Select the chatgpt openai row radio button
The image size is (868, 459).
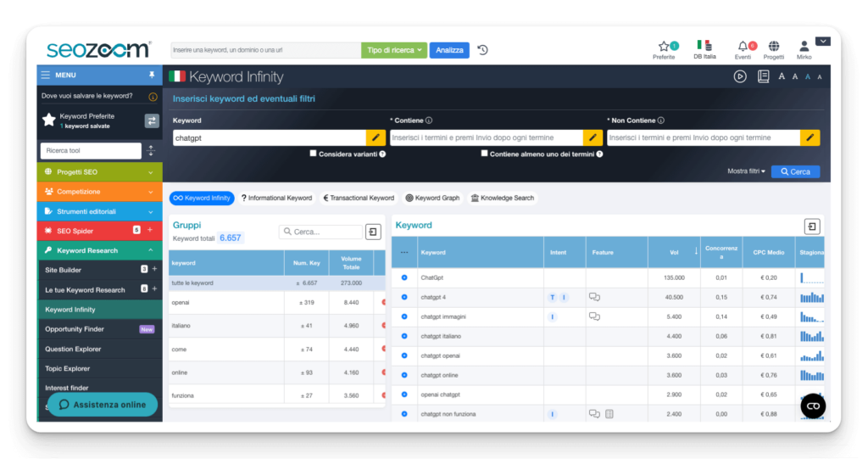point(404,355)
